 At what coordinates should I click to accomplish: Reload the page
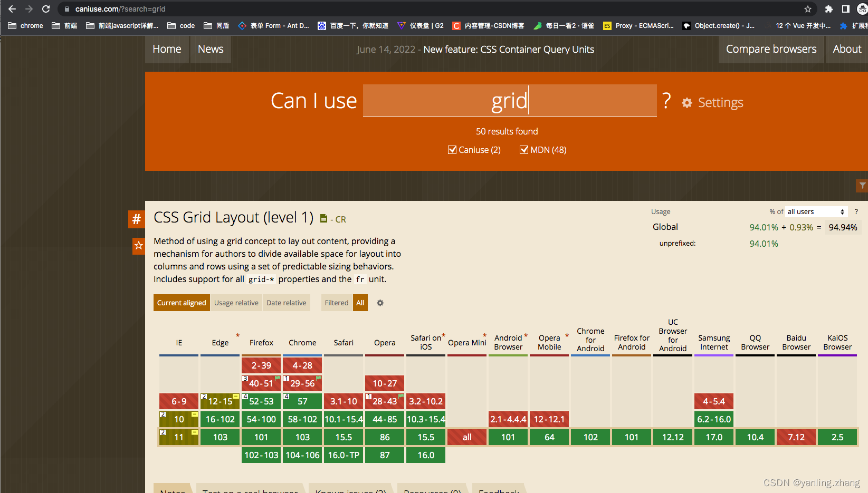[46, 9]
